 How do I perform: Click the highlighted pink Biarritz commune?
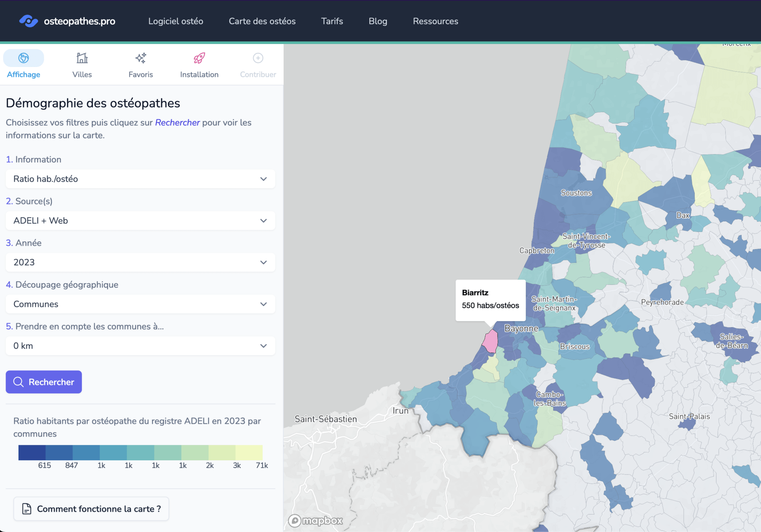click(491, 342)
